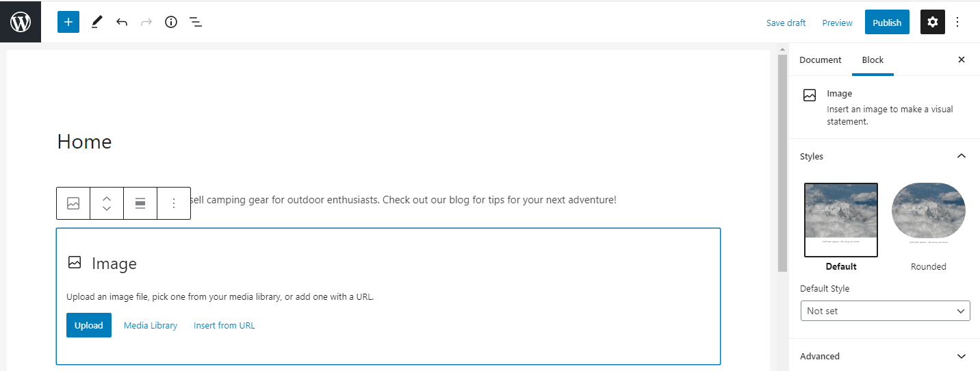Expand the Advanced panel

pos(962,356)
